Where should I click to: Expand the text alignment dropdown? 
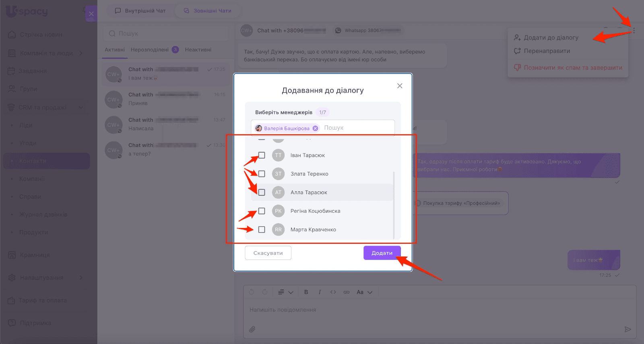pos(285,292)
